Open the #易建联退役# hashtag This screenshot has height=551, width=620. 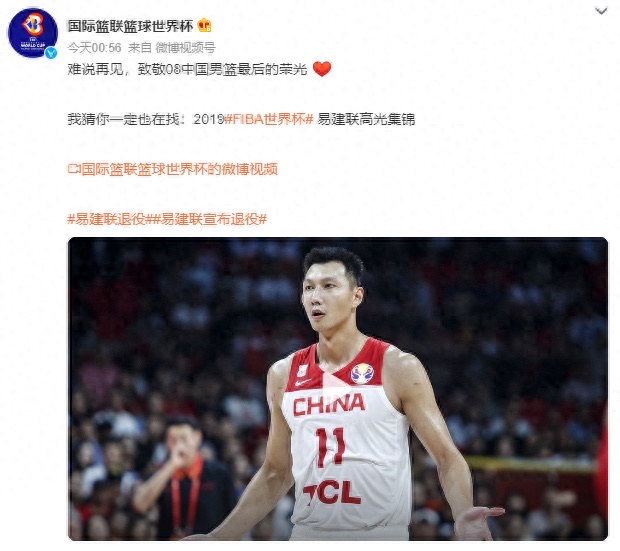click(x=107, y=219)
